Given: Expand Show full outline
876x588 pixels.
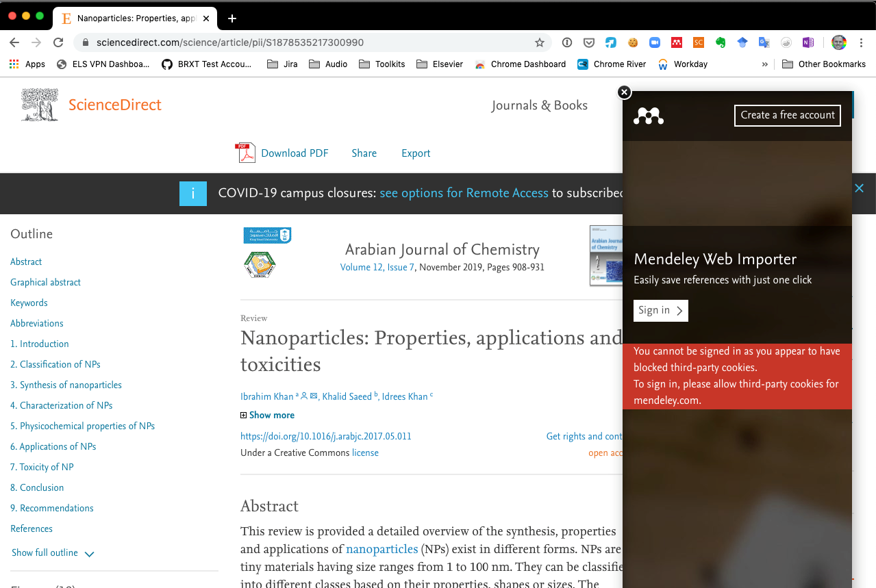Looking at the screenshot, I should (x=53, y=553).
